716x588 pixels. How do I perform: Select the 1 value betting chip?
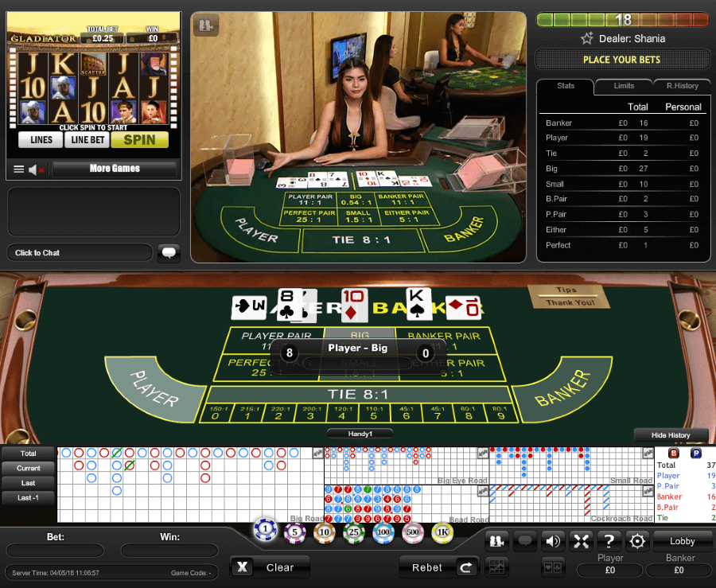265,530
